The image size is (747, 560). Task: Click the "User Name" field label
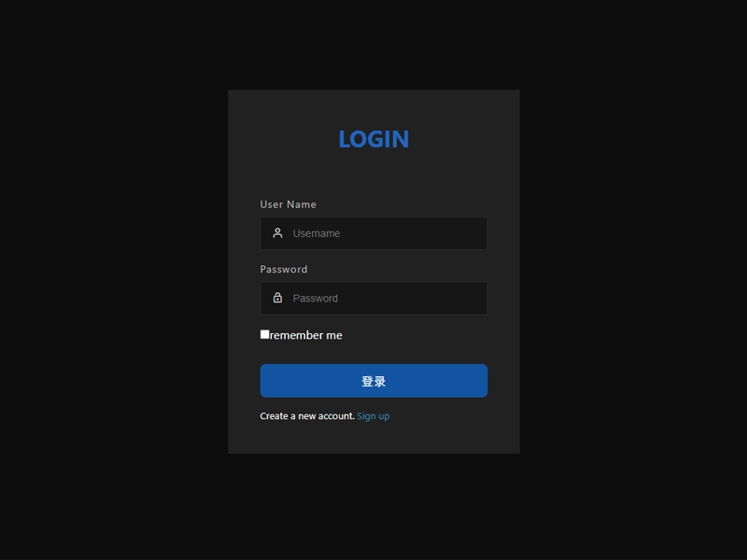pos(288,204)
